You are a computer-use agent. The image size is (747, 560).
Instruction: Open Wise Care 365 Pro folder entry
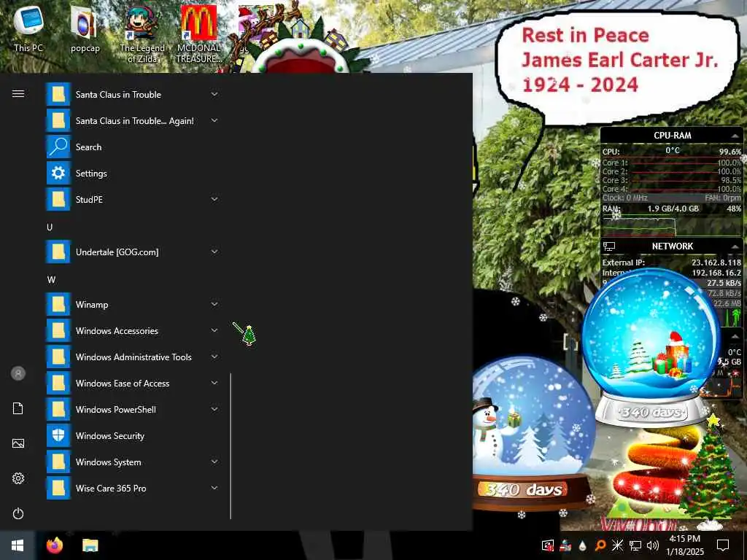[x=133, y=488]
